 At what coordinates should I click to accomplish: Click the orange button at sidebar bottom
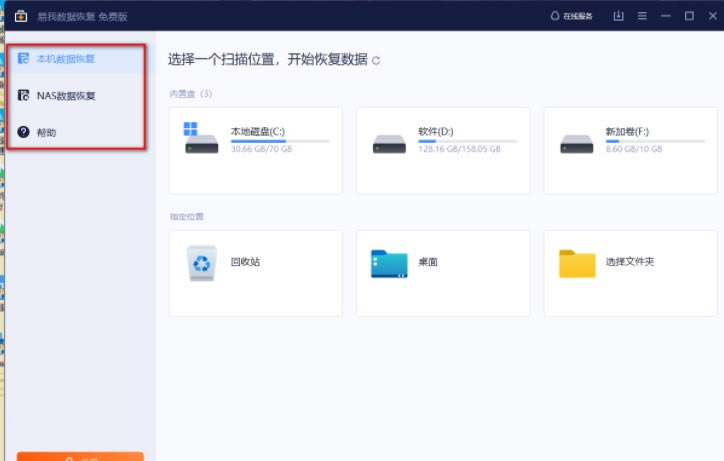(80, 456)
